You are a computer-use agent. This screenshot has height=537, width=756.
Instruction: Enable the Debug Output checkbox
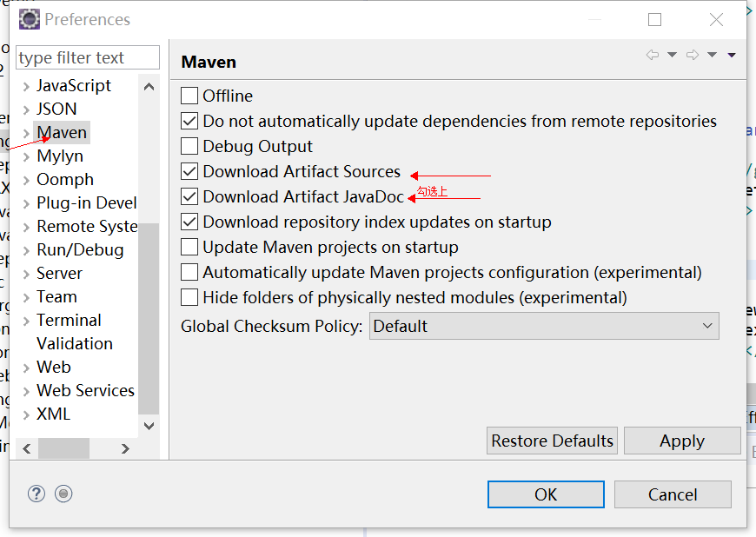click(x=189, y=146)
